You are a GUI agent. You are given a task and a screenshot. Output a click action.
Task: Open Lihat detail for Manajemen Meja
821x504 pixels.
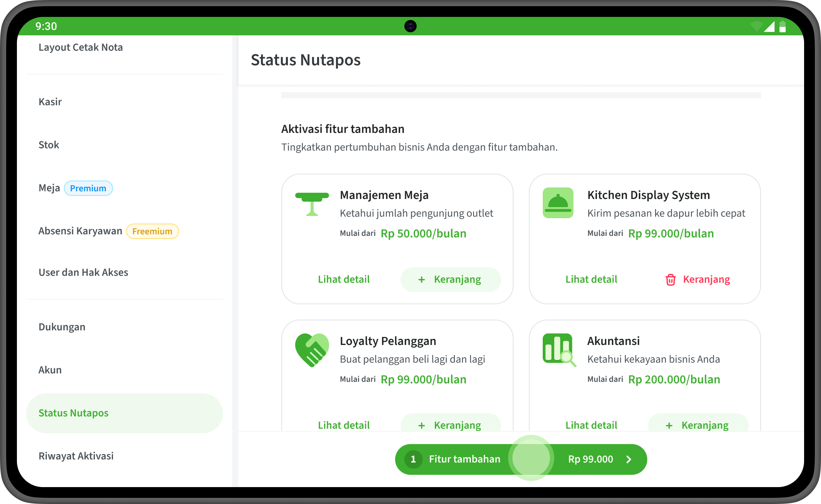tap(344, 280)
